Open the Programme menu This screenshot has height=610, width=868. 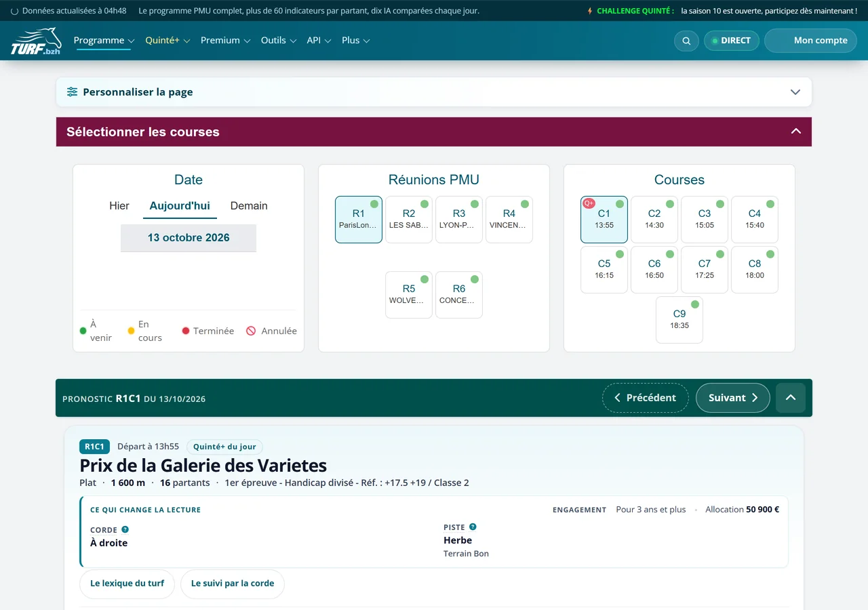click(104, 40)
